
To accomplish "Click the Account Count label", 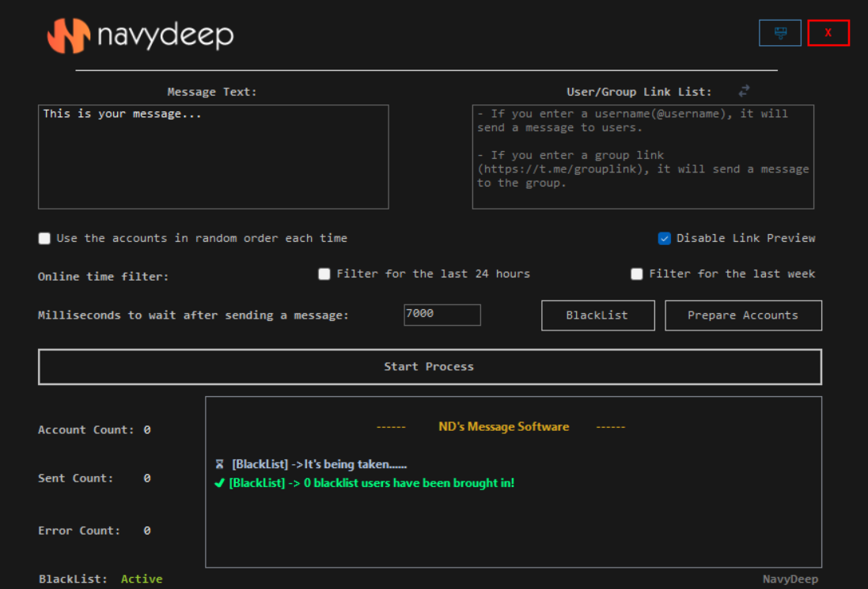I will tap(85, 430).
